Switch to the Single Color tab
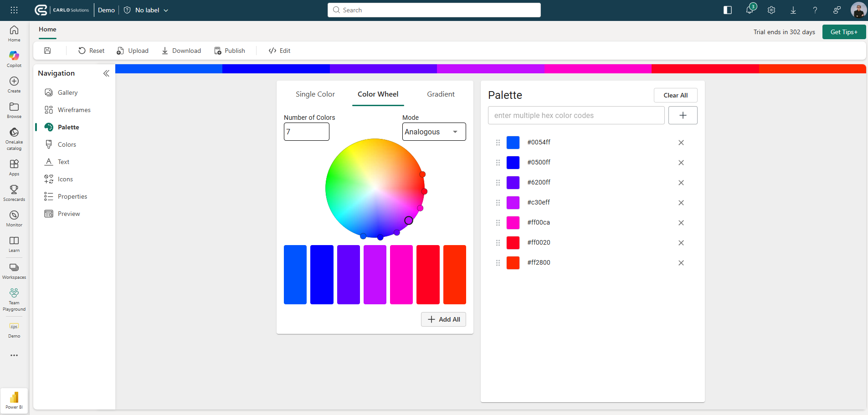Viewport: 868px width, 415px height. pyautogui.click(x=315, y=94)
